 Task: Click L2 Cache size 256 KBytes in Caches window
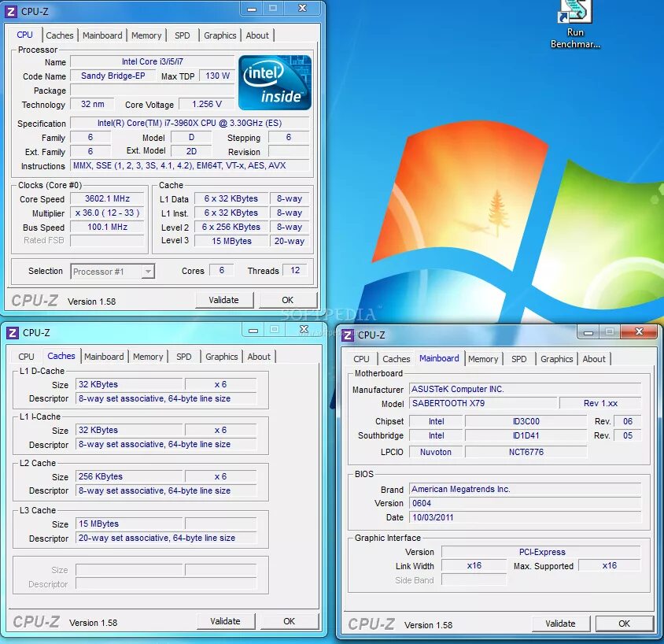tap(129, 476)
